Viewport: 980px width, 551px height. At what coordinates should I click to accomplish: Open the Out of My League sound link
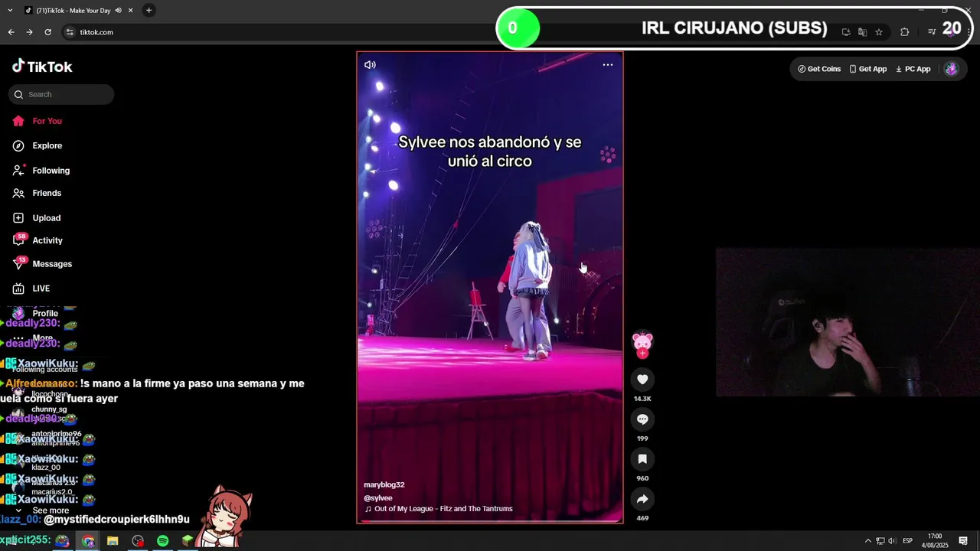pyautogui.click(x=439, y=509)
